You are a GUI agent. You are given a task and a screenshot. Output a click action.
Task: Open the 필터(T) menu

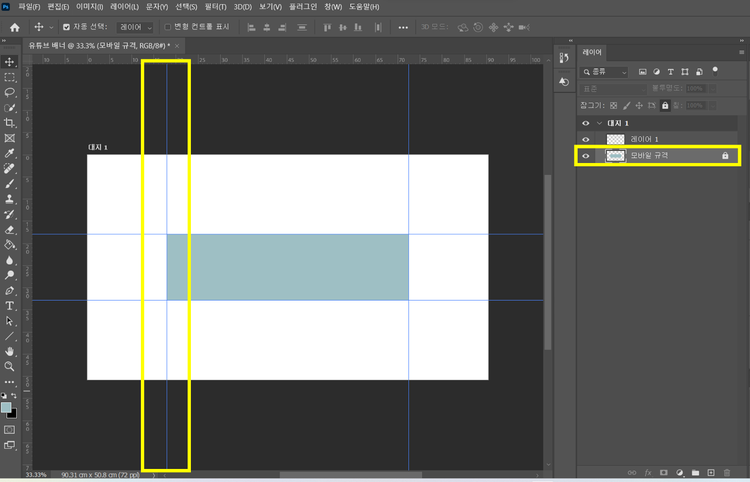[x=216, y=7]
